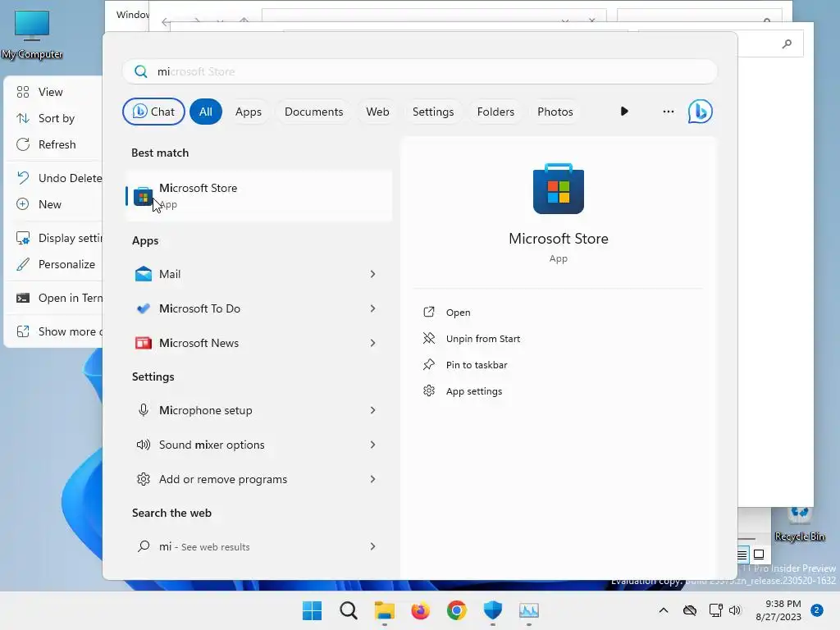Screen dimensions: 840x630
Task: Open the Bing chat icon in search panel
Action: tap(700, 112)
